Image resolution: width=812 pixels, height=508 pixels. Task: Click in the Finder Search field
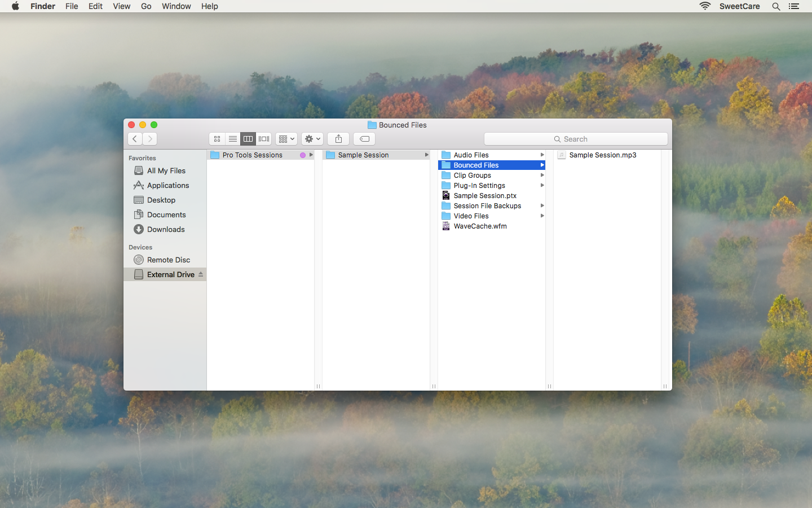(x=576, y=139)
